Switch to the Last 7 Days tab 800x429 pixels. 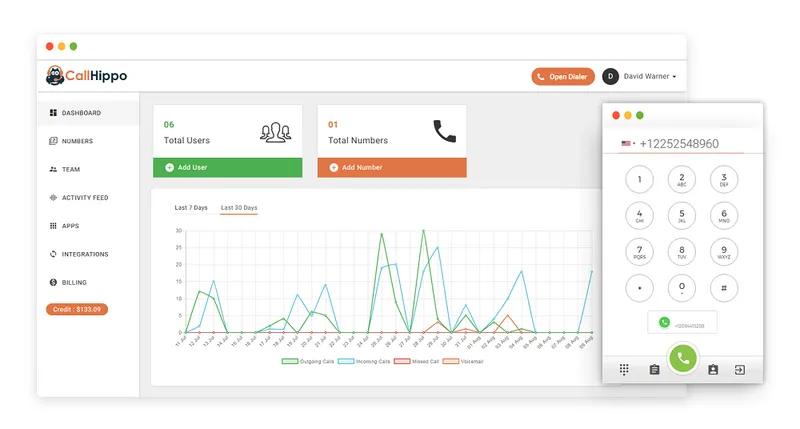[x=191, y=208]
